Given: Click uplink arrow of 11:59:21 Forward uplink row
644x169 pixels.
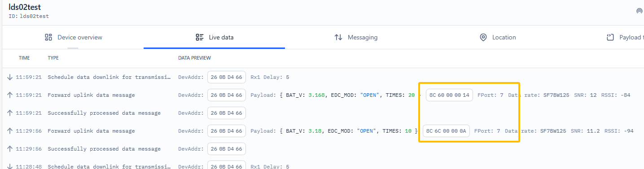Looking at the screenshot, I should coord(10,95).
